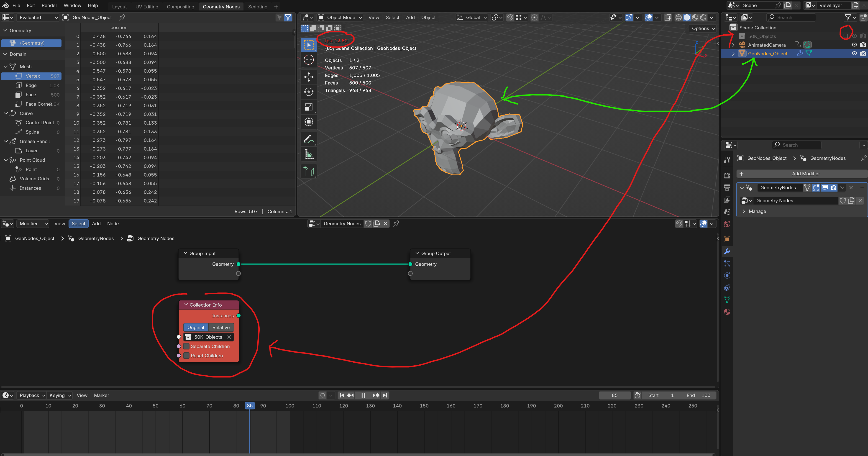Switch to the UV Editing workspace tab

pos(147,7)
